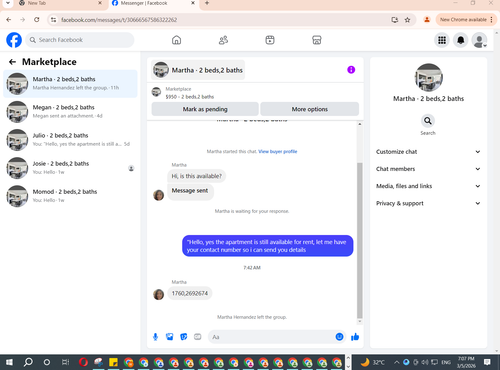Open the emoji picker in message box
The width and height of the screenshot is (500, 370).
[339, 337]
